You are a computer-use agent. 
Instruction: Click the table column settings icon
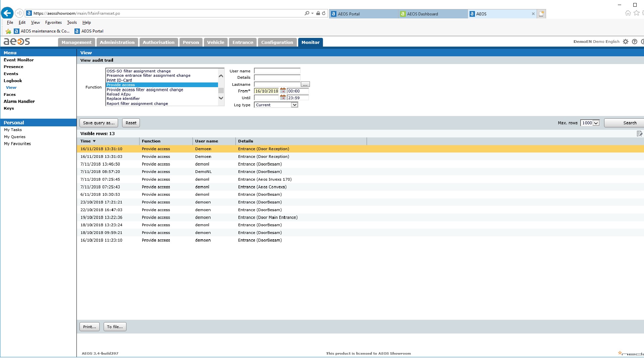tap(639, 134)
